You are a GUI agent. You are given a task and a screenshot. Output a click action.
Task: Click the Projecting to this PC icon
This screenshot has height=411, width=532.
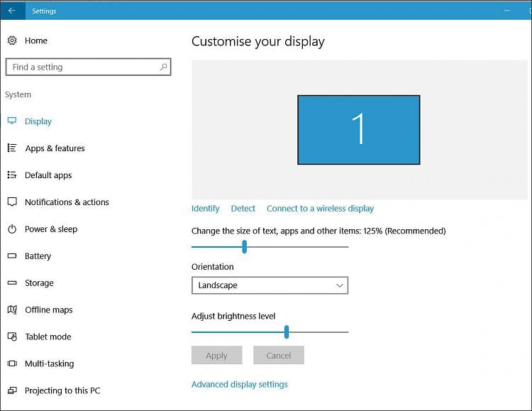(x=12, y=390)
